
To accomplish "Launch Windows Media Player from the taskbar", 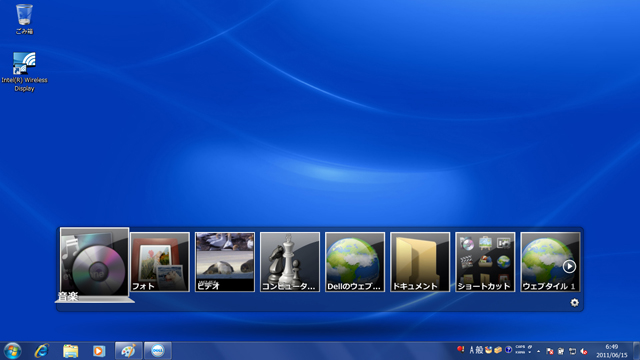I will (x=99, y=351).
